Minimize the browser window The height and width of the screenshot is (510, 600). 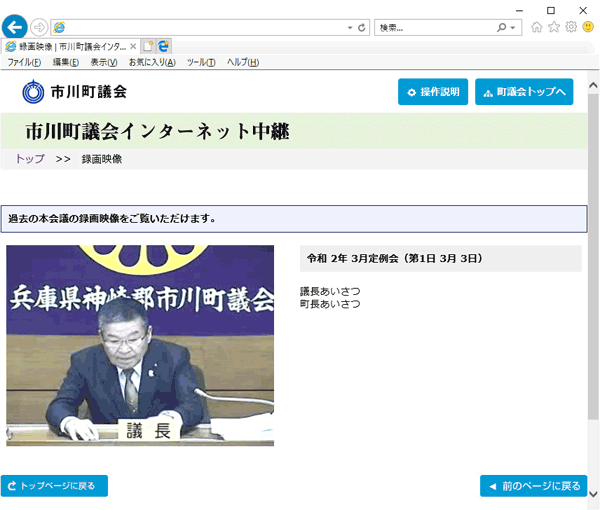tap(519, 10)
